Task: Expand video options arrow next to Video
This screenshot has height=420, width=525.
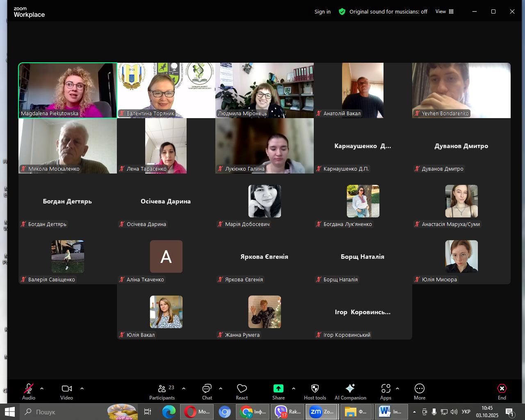Action: pyautogui.click(x=82, y=388)
